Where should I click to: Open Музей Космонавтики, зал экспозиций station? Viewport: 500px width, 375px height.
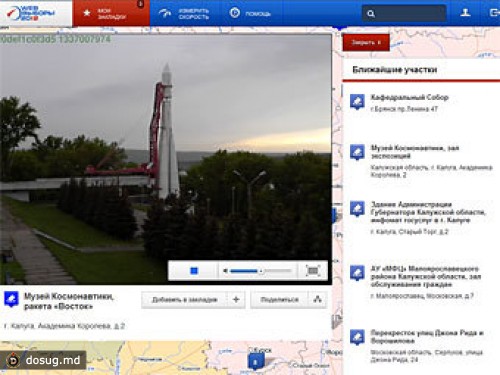[415, 152]
